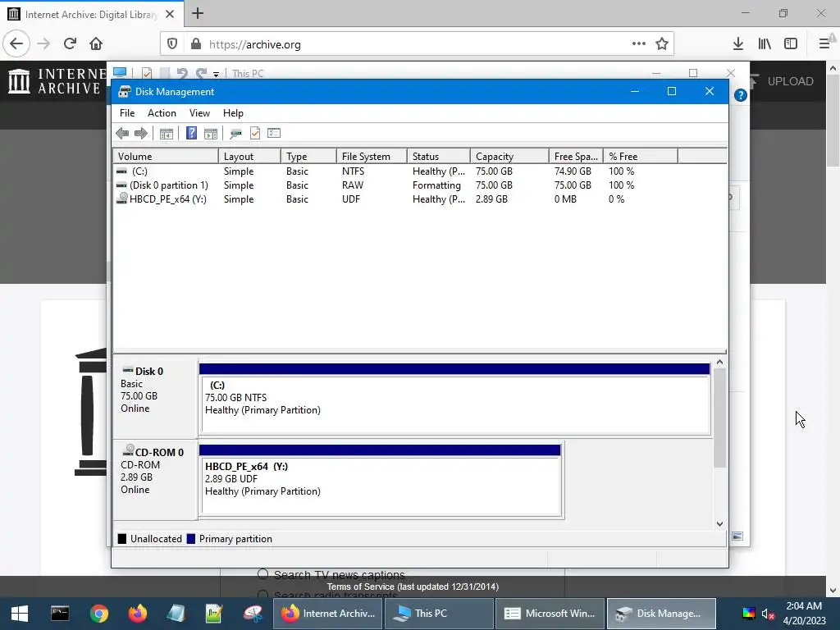The width and height of the screenshot is (840, 630).
Task: Open the page actions three-dot icon
Action: pyautogui.click(x=638, y=44)
